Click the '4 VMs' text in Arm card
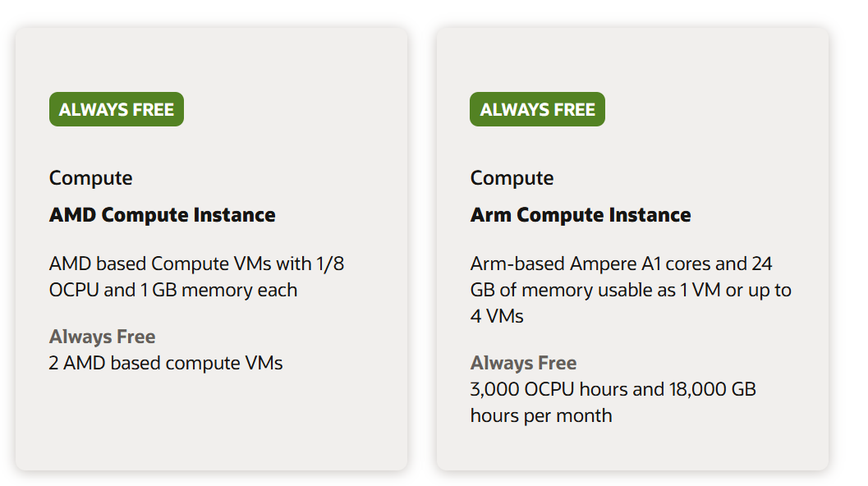Image resolution: width=868 pixels, height=486 pixels. tap(497, 316)
